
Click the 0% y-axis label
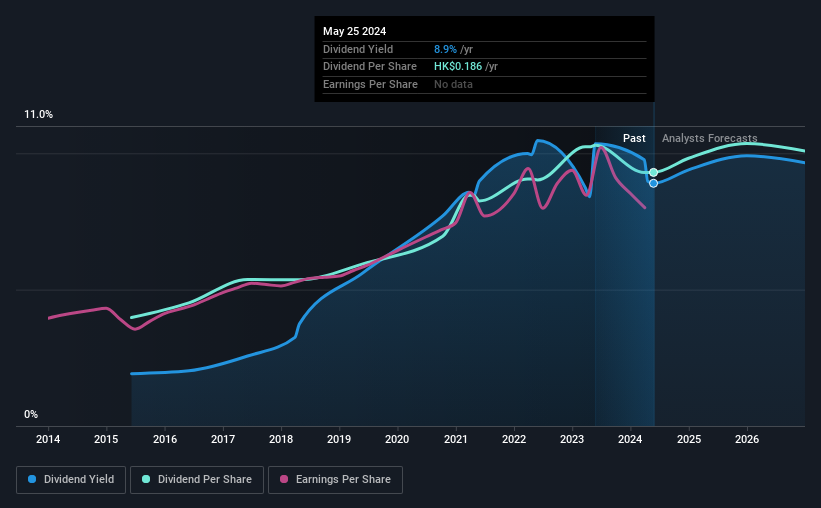(x=31, y=414)
